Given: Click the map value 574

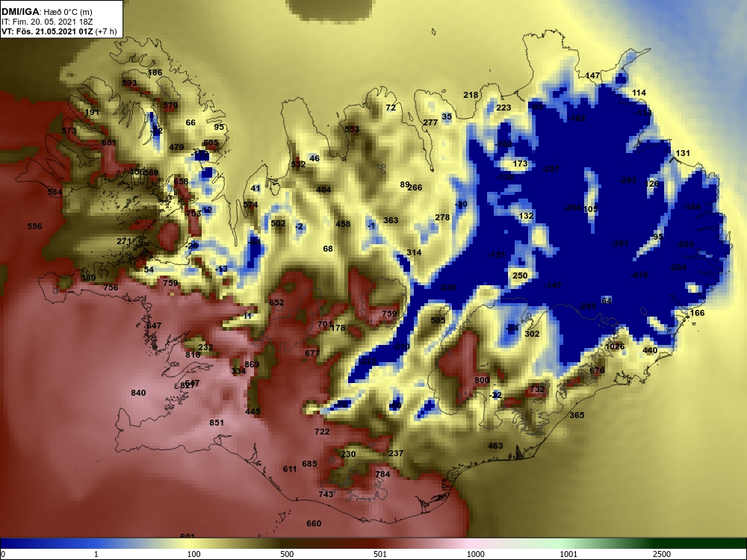Looking at the screenshot, I should 250,205.
